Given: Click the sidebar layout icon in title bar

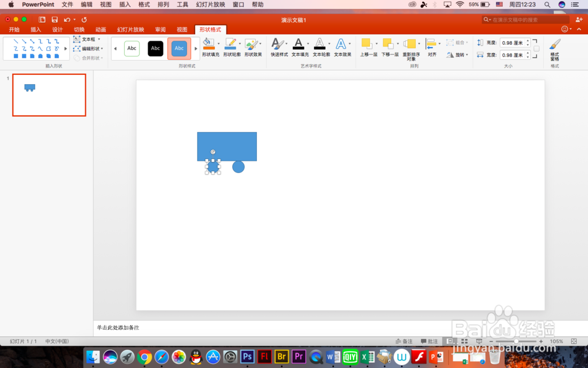Looking at the screenshot, I should point(42,19).
